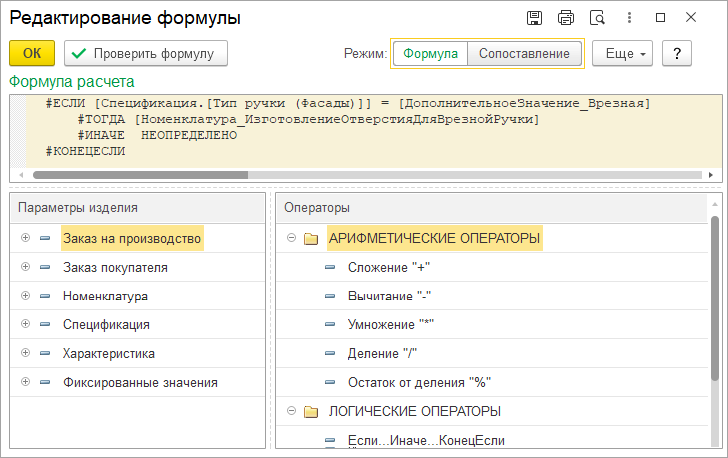Click the vertical dots menu icon

629,18
